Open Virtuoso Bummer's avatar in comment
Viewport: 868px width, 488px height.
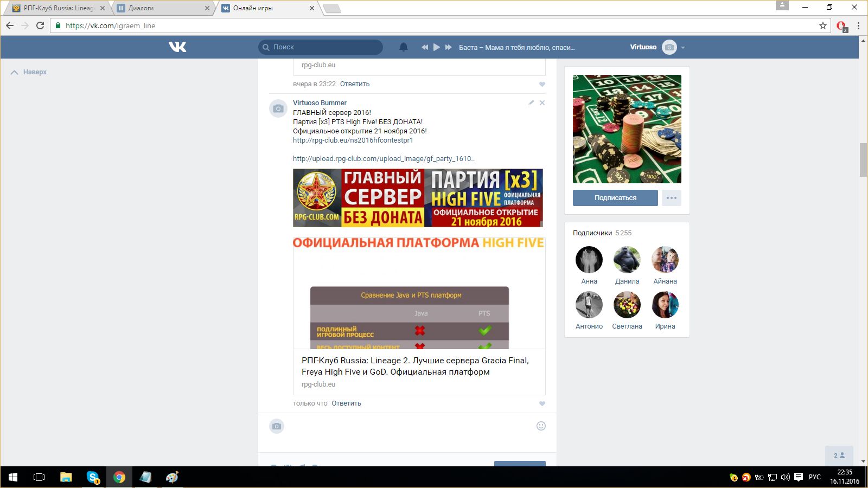point(278,108)
